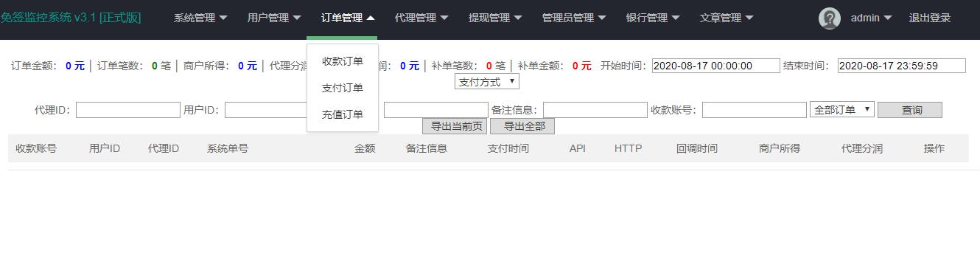The width and height of the screenshot is (980, 273).
Task: Open the 代理管理 menu
Action: (421, 18)
